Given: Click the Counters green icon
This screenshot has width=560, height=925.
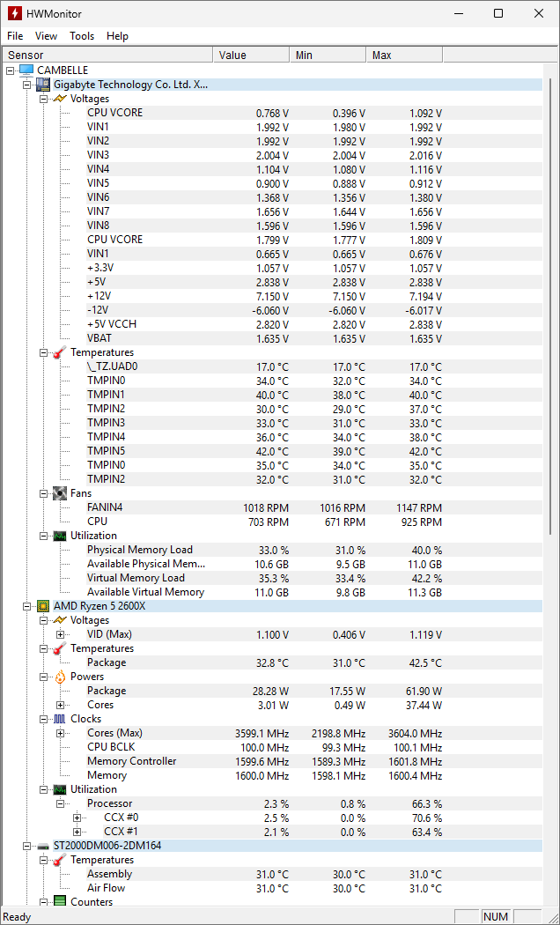Looking at the screenshot, I should tap(60, 901).
